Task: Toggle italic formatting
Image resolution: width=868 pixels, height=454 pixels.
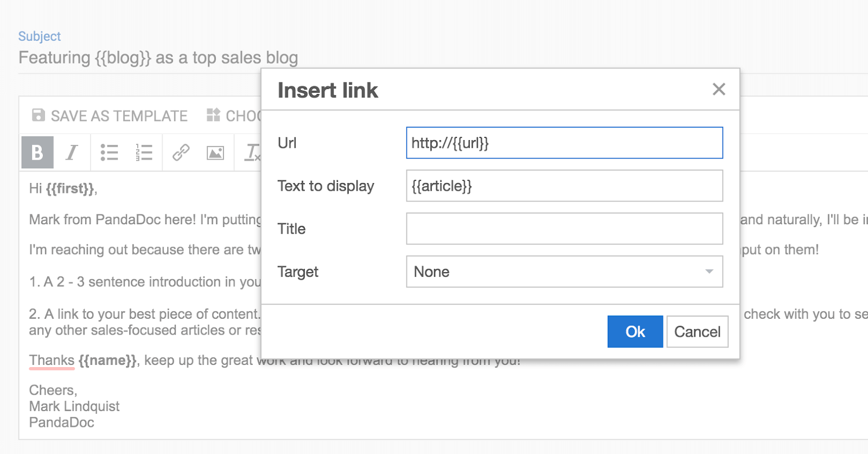Action: (72, 153)
